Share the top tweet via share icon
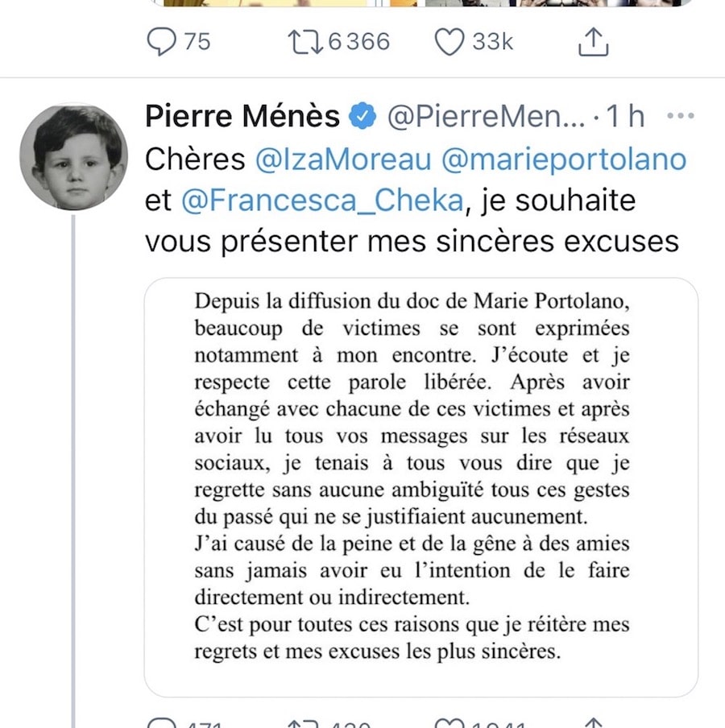 pyautogui.click(x=592, y=41)
